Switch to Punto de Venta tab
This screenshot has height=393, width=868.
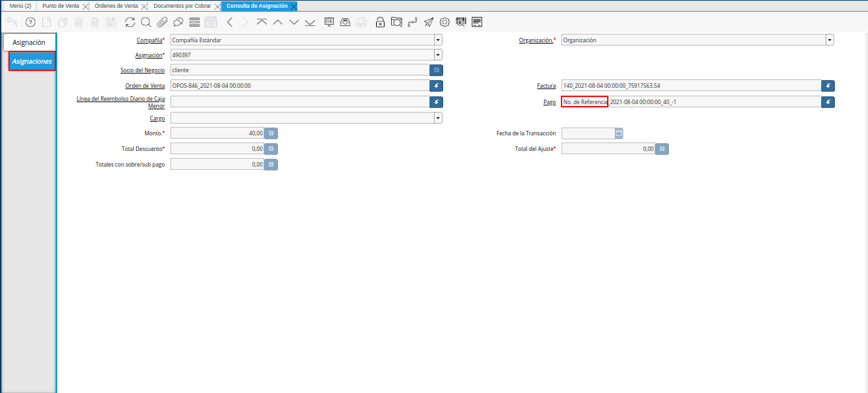[x=61, y=6]
